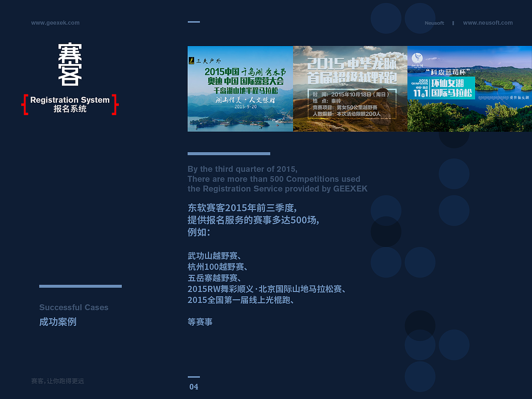
Task: Select the entry 武功山越野赛
Action: click(214, 256)
